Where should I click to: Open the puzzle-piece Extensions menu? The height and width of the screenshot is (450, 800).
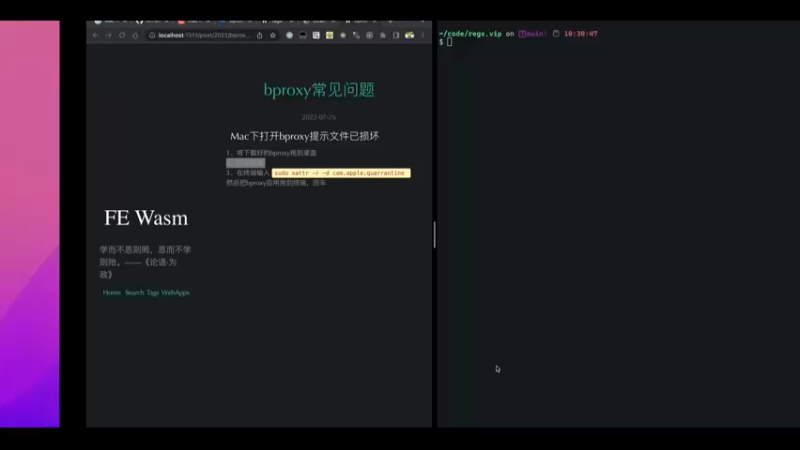[x=383, y=35]
